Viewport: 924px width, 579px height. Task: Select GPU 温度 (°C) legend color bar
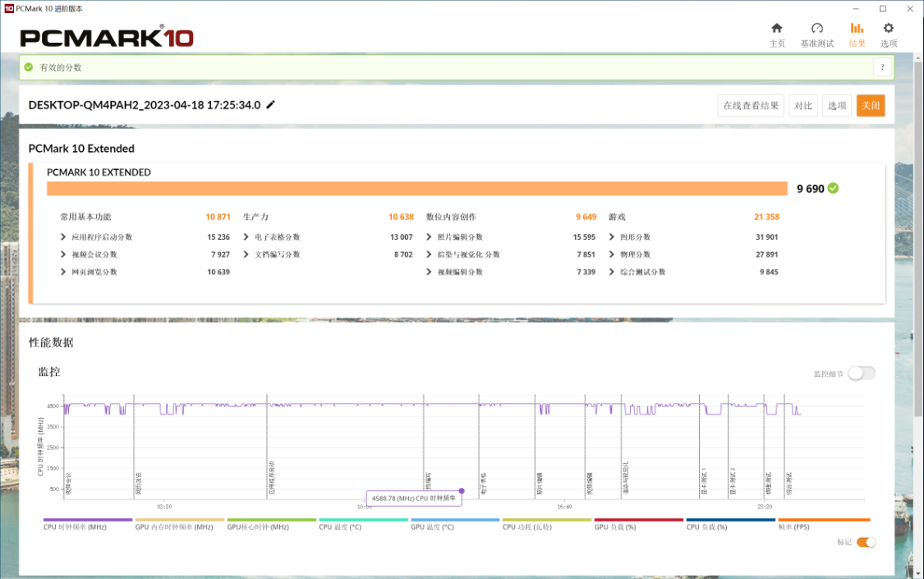click(455, 520)
